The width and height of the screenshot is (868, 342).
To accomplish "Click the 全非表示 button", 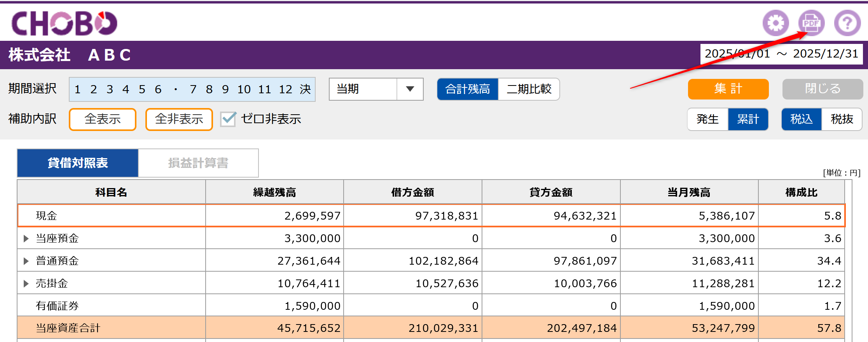I will point(179,119).
